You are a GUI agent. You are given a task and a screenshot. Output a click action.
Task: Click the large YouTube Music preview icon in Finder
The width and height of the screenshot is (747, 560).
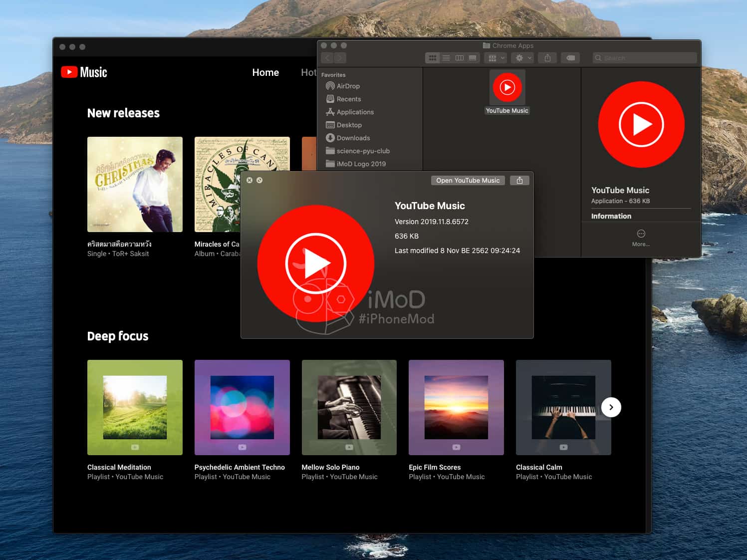[641, 124]
